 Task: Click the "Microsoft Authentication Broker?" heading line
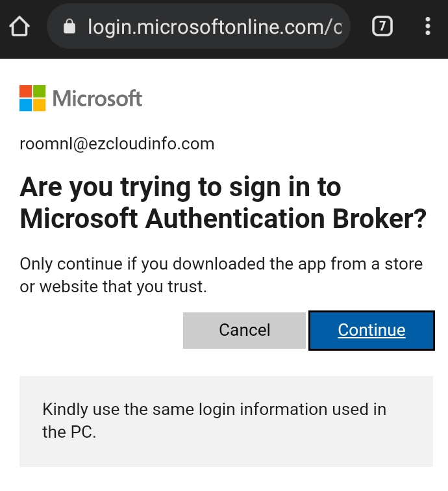tap(223, 220)
